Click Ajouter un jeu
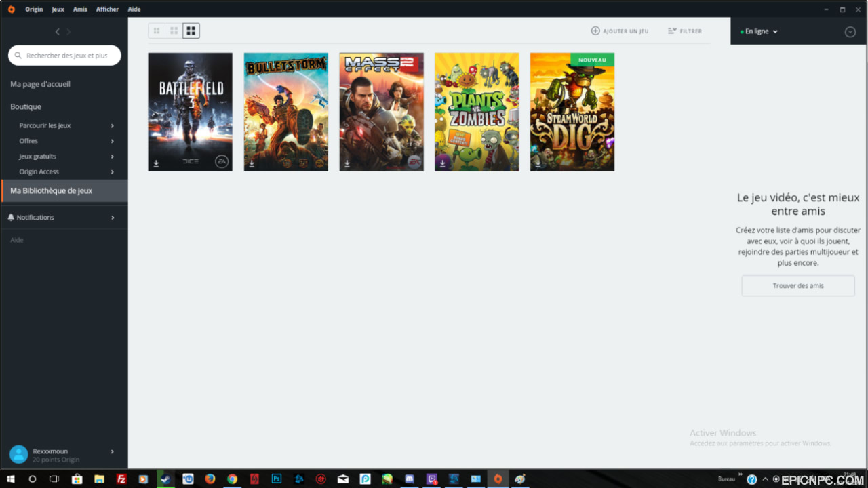The image size is (868, 488). [x=620, y=31]
